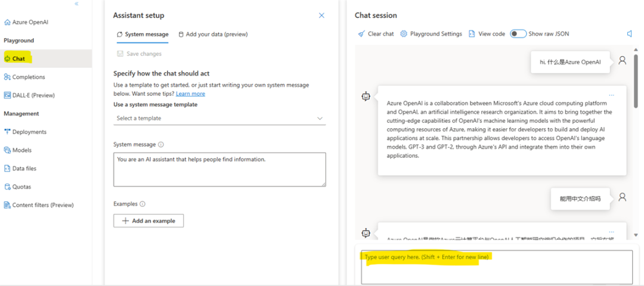Click the info icon beside Examples

143,204
